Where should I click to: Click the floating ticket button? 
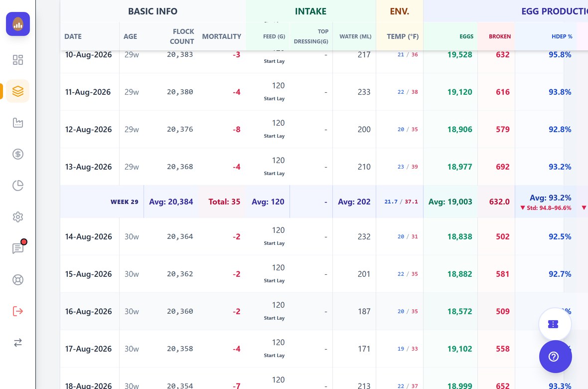(x=555, y=324)
